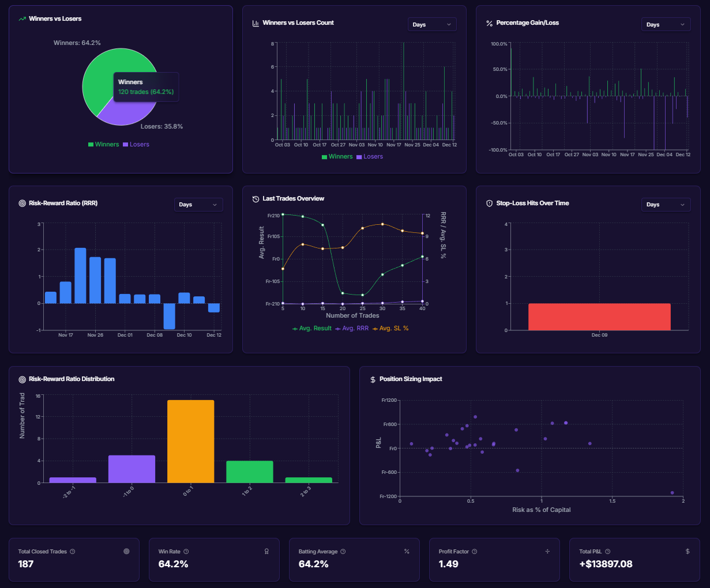This screenshot has height=588, width=710.
Task: Open the Days dropdown in Risk-Reward Ratio (RRR)
Action: click(198, 205)
